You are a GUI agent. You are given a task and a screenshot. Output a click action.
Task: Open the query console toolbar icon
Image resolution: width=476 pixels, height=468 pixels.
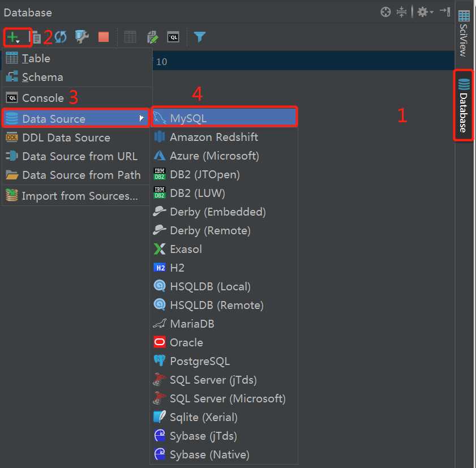[x=173, y=37]
